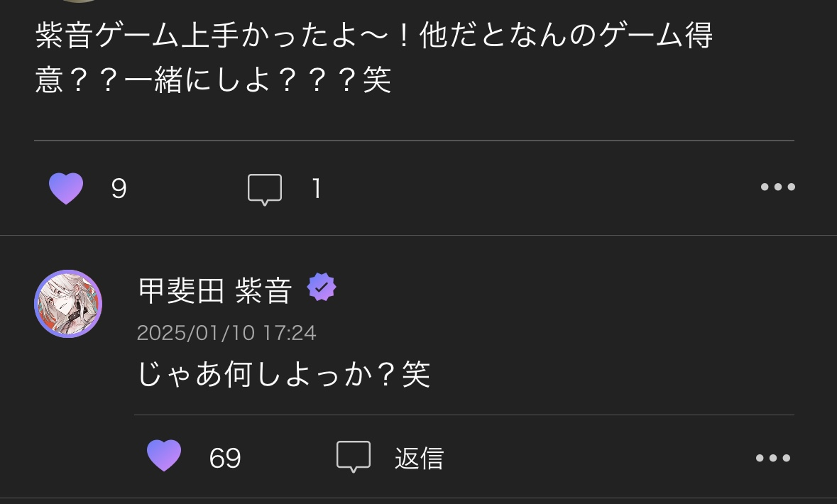Screen dimensions: 837x504
Task: Tap the partially visible avatar at the top
Action: click(x=79, y=1)
